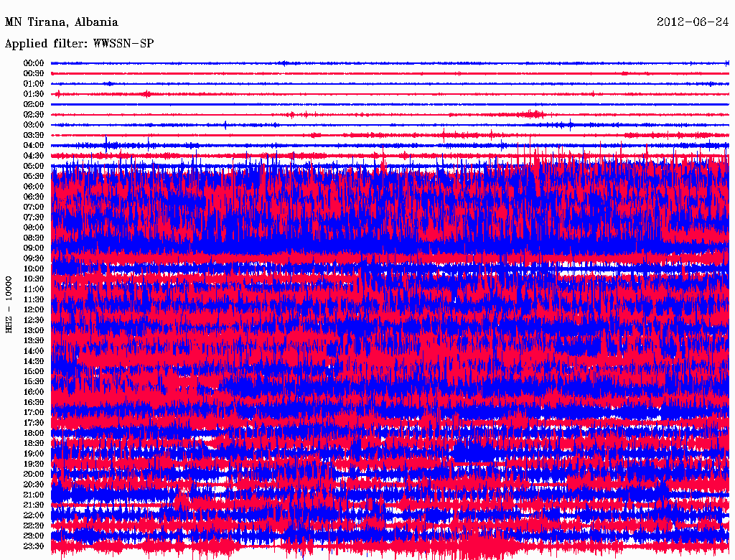
Task: Select the 21:30 time row label
Action: 34,505
